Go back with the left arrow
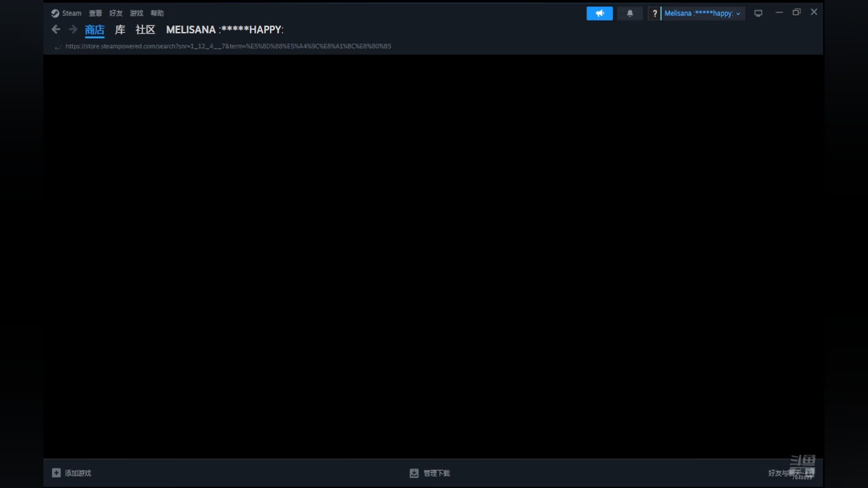The width and height of the screenshot is (868, 488). [x=56, y=29]
